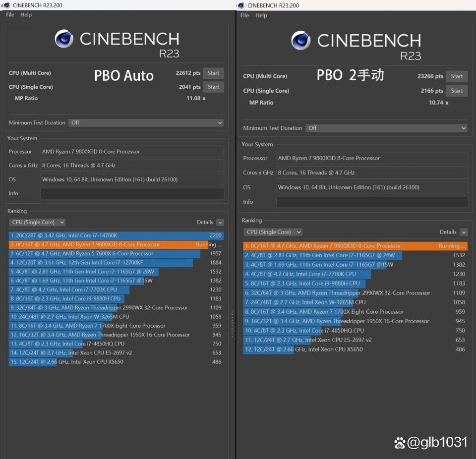Open File menu in left Cinebench window

coord(10,14)
